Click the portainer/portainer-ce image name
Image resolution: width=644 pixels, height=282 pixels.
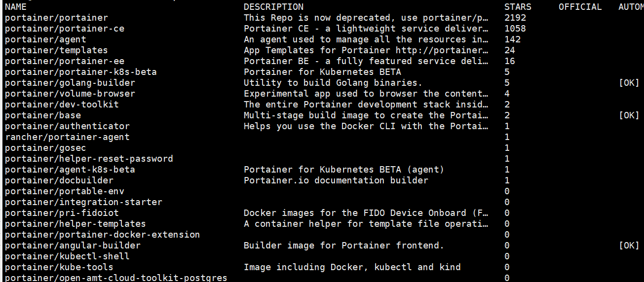click(65, 29)
